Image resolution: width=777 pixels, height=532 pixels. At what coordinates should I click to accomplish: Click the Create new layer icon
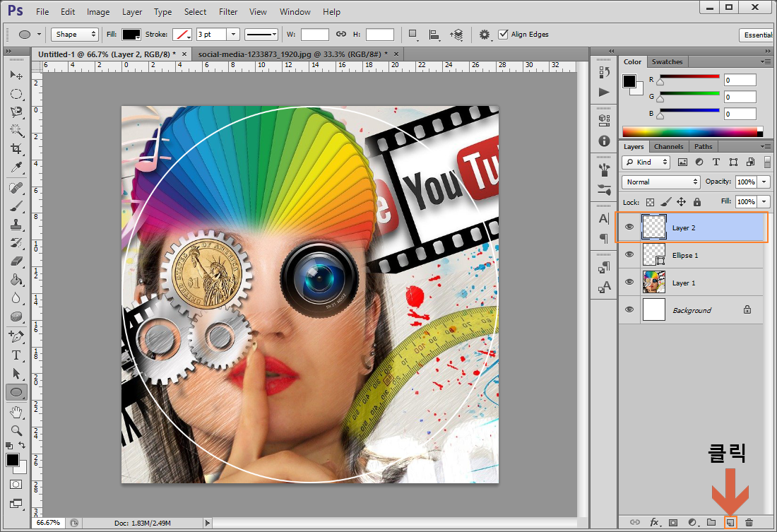730,522
